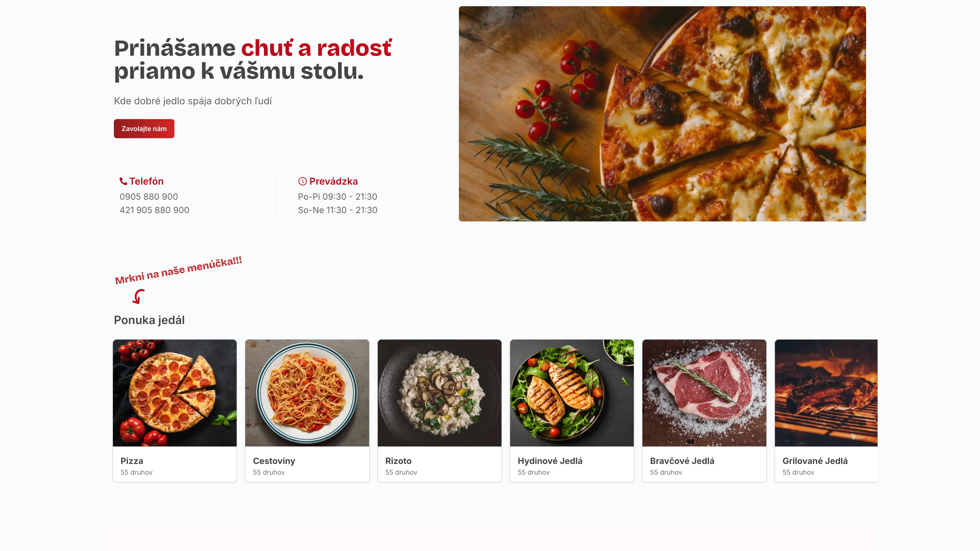Click the Zavolajte nám button
This screenshot has height=551, width=980.
pos(144,128)
